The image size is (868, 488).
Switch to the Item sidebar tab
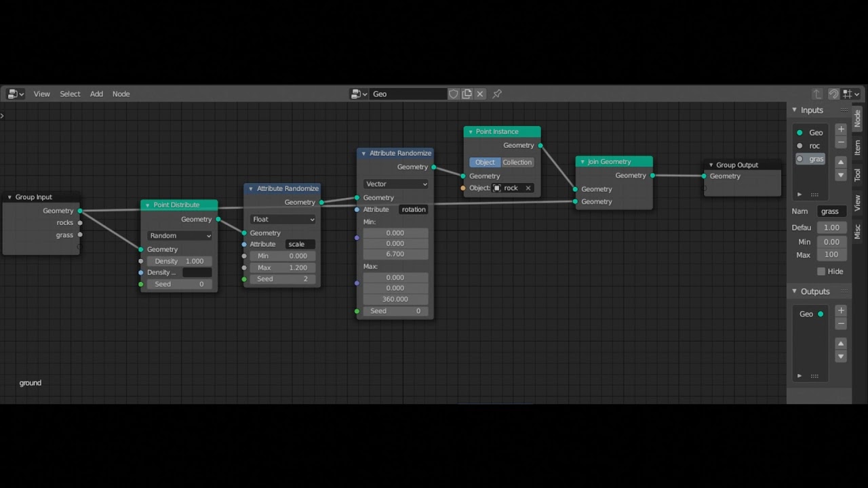tap(857, 147)
